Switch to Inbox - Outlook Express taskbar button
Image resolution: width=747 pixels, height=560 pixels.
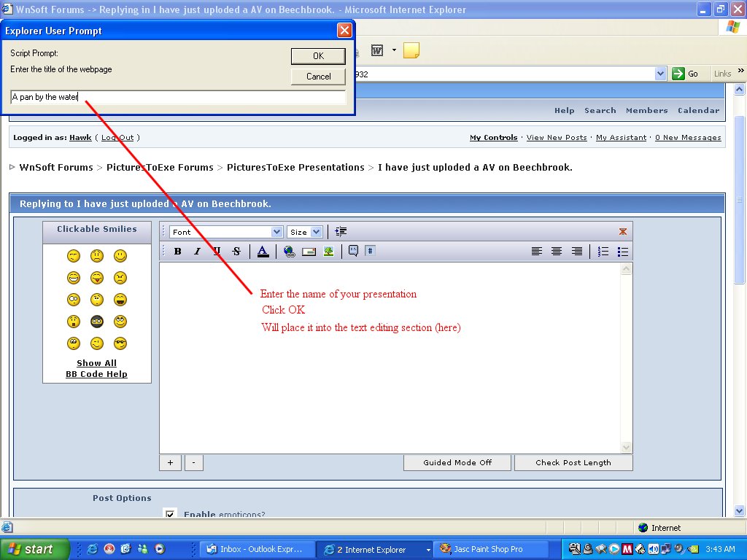(x=257, y=550)
